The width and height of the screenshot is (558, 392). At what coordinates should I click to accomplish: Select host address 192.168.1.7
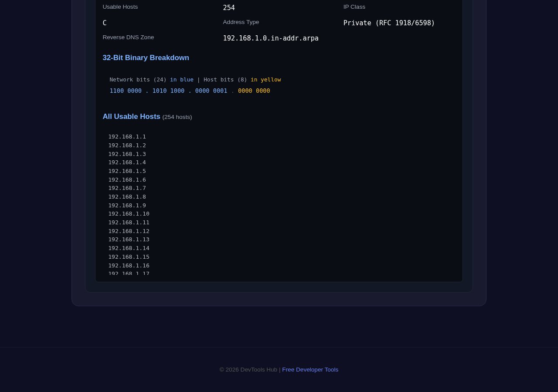pyautogui.click(x=127, y=188)
